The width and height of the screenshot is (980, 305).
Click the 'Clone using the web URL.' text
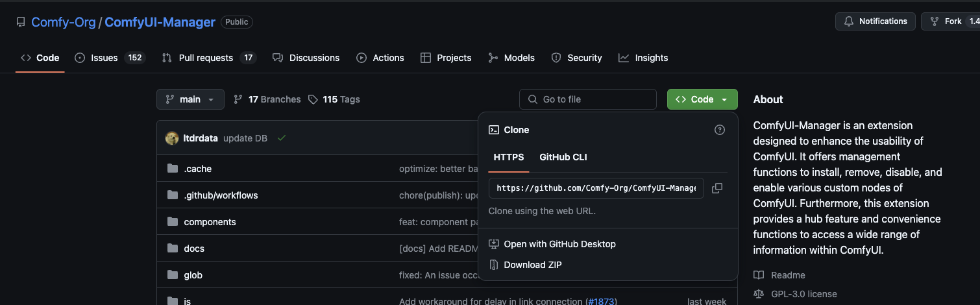pos(542,211)
